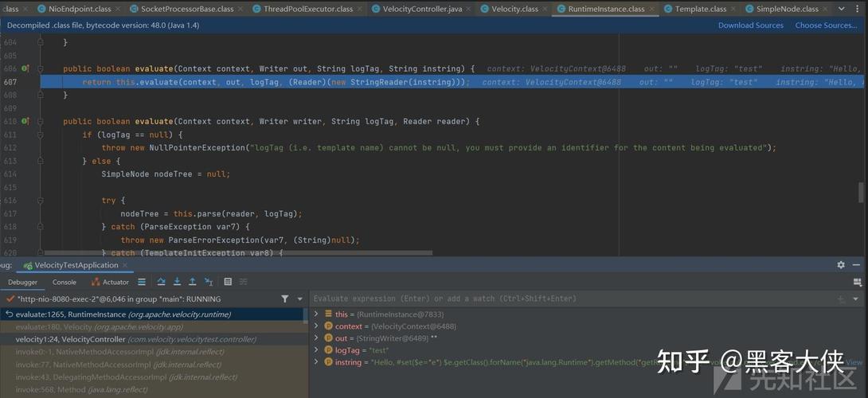Click the layout settings icon below the gear
The height and width of the screenshot is (398, 868).
[858, 282]
